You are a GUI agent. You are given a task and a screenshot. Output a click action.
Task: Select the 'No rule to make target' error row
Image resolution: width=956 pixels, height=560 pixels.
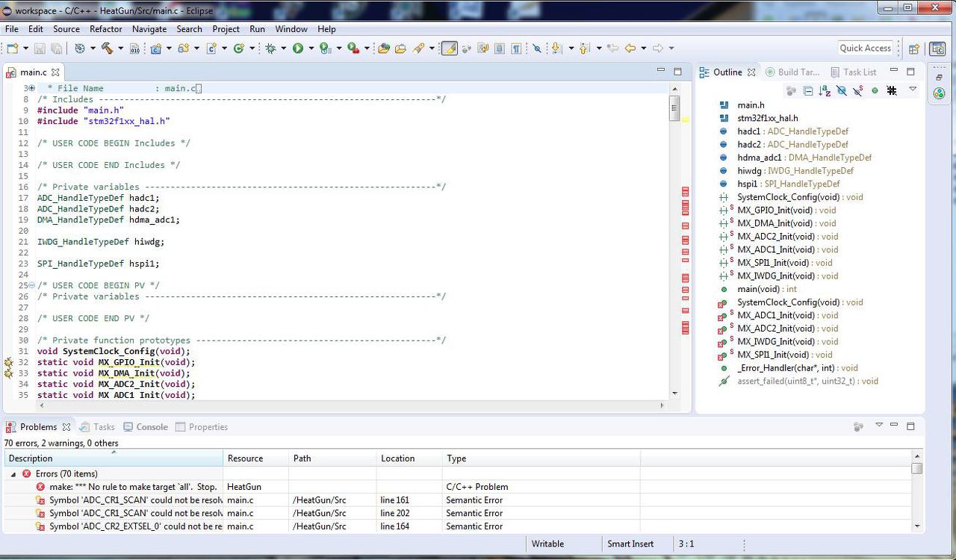tap(458, 487)
